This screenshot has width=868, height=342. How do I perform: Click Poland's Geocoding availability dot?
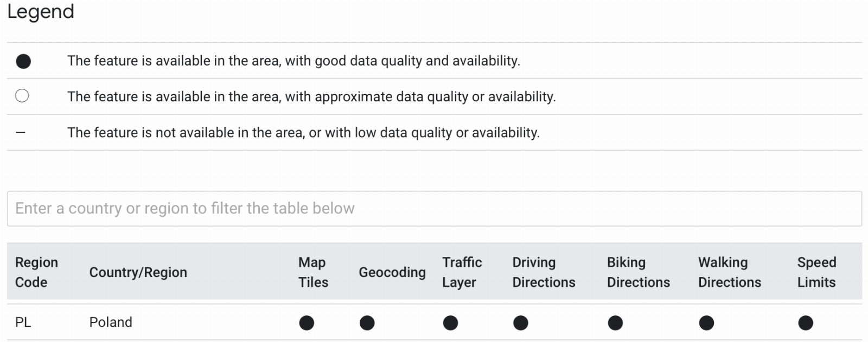click(x=367, y=323)
